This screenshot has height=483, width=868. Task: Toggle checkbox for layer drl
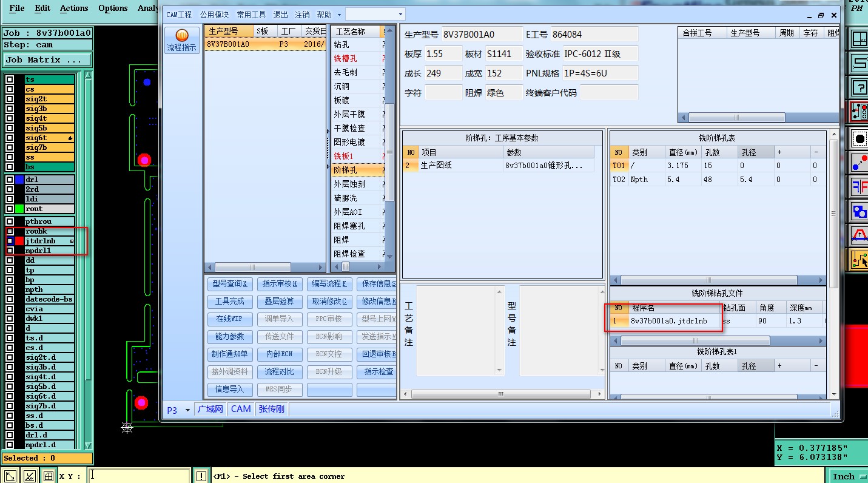(x=10, y=180)
